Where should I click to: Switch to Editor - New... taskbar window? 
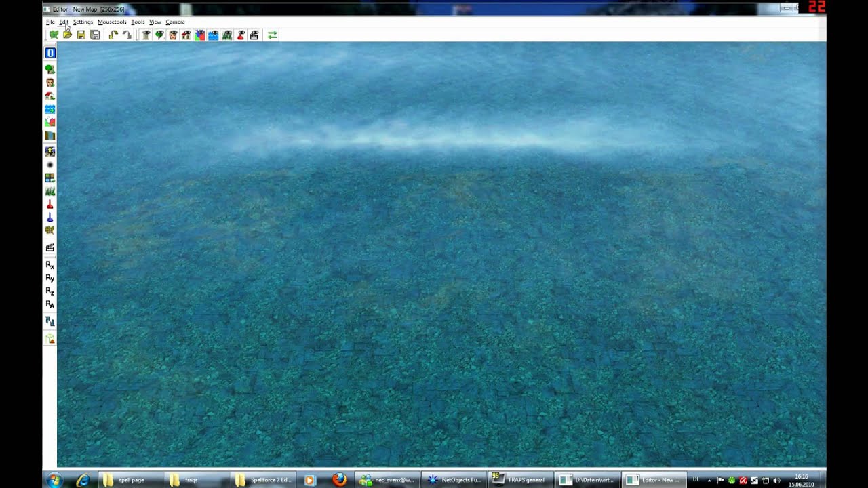[x=653, y=480]
